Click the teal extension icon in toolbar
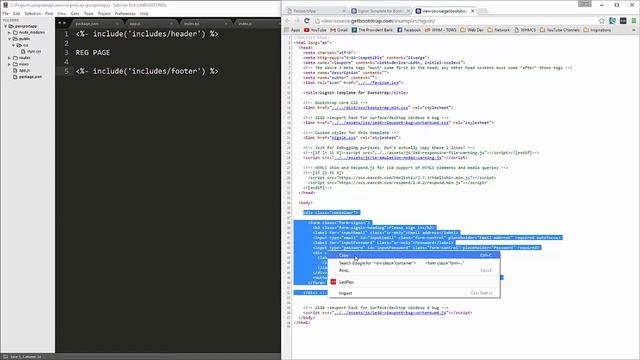The height and width of the screenshot is (360, 640). pos(612,21)
